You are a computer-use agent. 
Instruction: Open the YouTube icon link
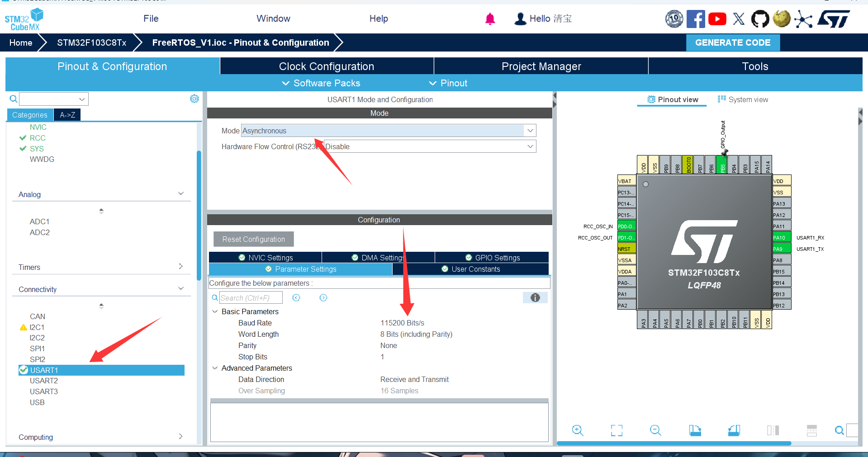coord(717,19)
